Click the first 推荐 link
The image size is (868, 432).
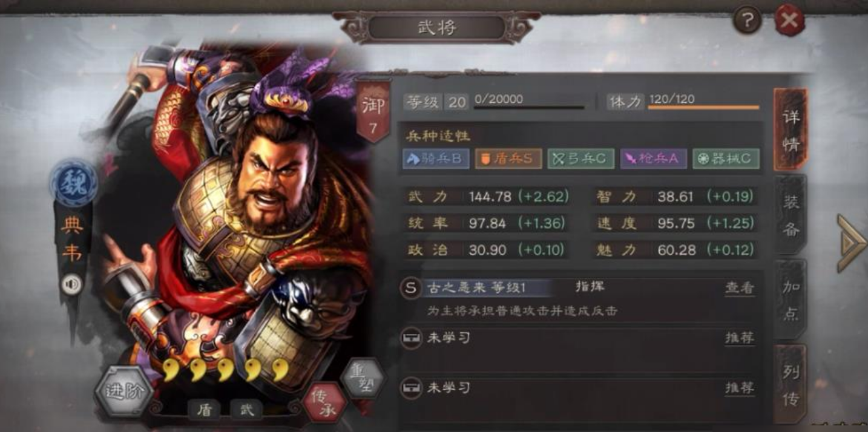tap(740, 338)
